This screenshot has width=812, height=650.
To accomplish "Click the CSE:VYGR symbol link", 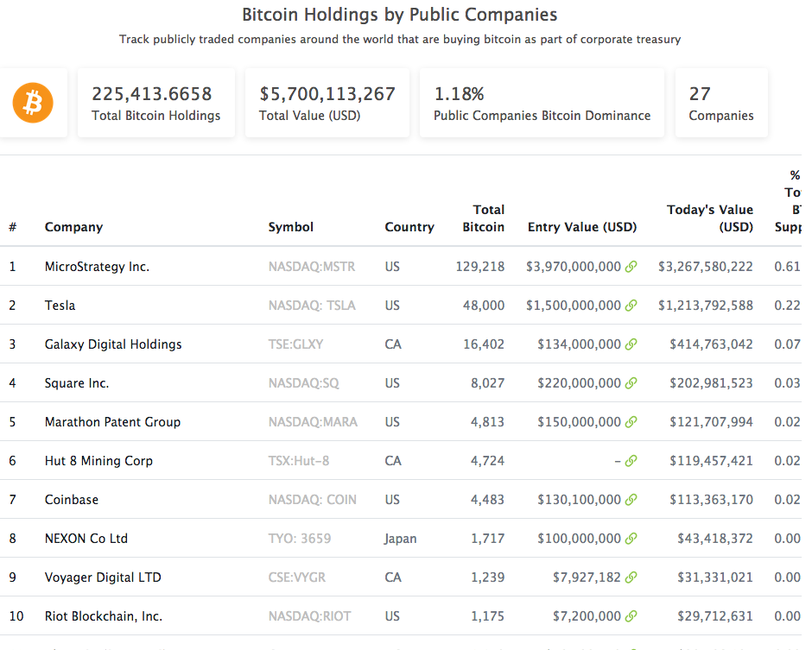I will (x=297, y=577).
